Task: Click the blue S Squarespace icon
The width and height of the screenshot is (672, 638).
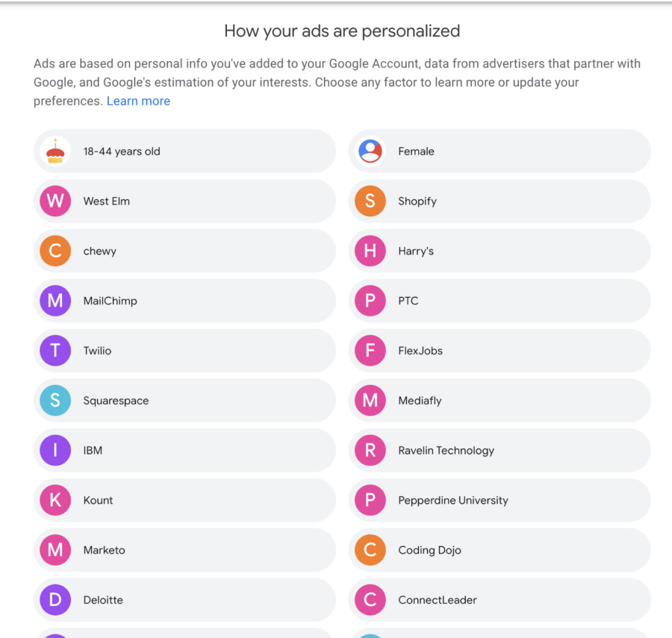Action: (x=55, y=401)
